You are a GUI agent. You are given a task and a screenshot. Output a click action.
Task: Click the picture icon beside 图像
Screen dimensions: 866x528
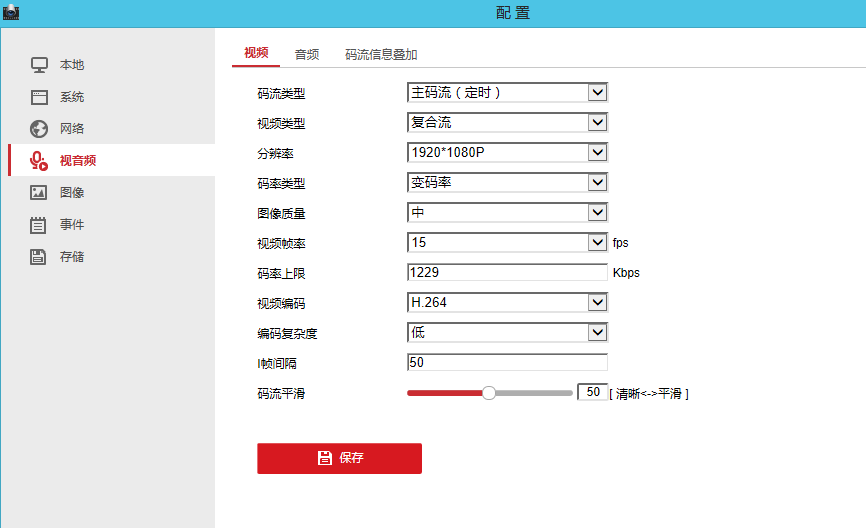pos(39,193)
